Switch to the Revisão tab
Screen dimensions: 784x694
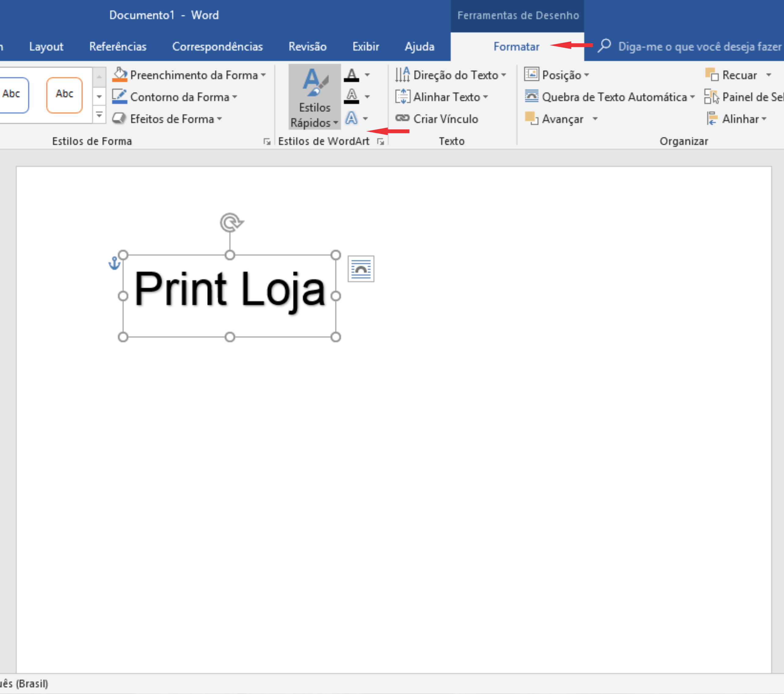(307, 46)
